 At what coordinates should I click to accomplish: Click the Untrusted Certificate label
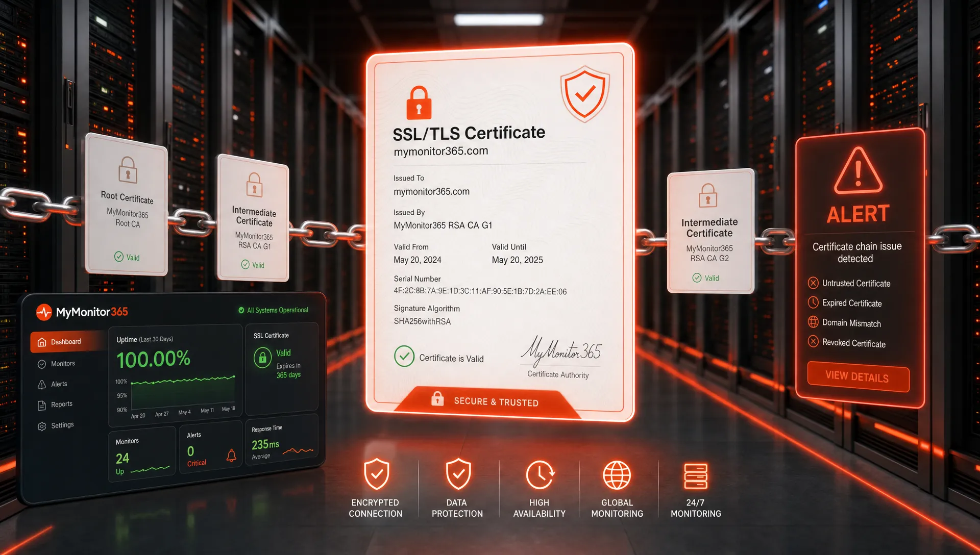(x=856, y=283)
